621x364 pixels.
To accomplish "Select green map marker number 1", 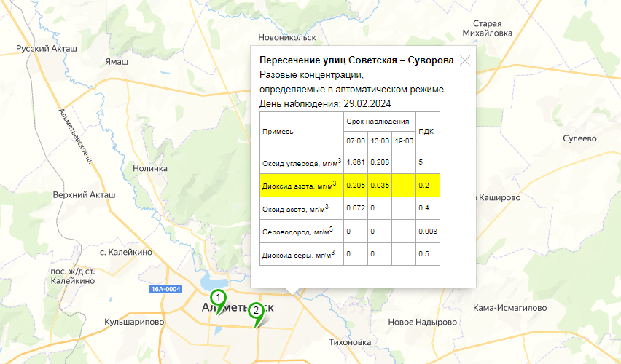I will tap(218, 301).
